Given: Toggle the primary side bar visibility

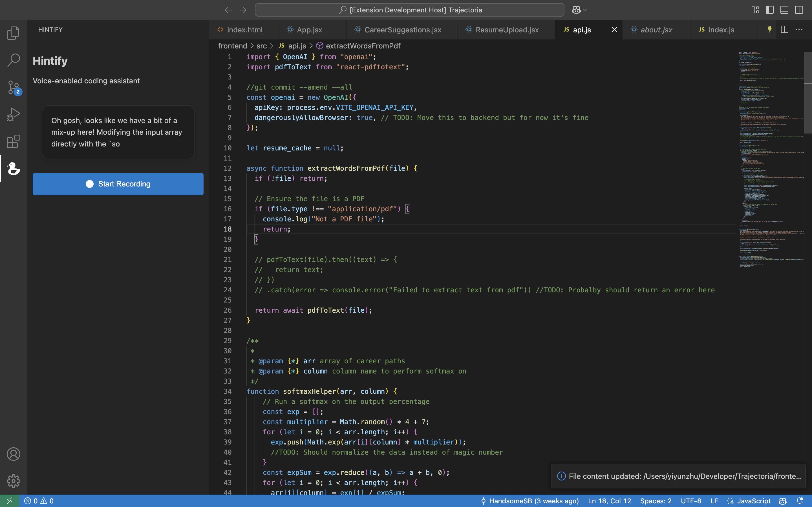Looking at the screenshot, I should (x=769, y=10).
